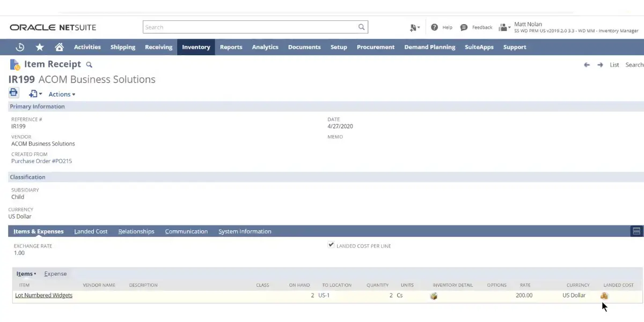Click the Cs units cell
The width and height of the screenshot is (644, 322).
[400, 295]
